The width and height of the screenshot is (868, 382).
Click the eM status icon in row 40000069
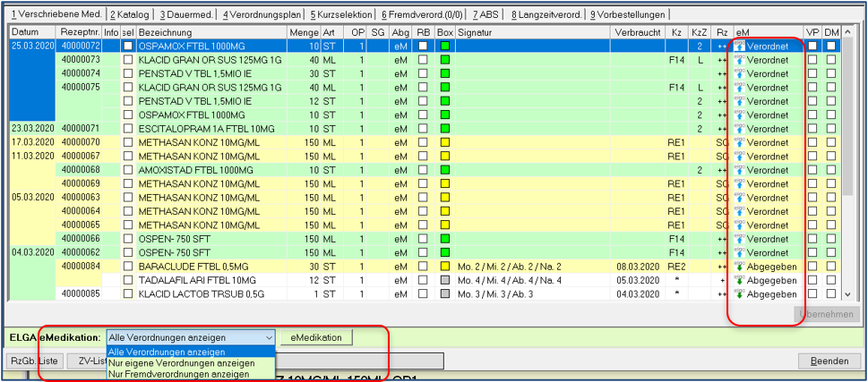[739, 184]
